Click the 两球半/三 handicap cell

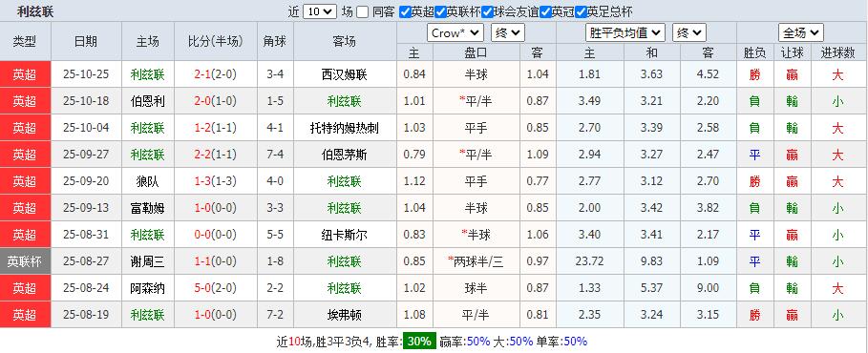click(x=476, y=261)
